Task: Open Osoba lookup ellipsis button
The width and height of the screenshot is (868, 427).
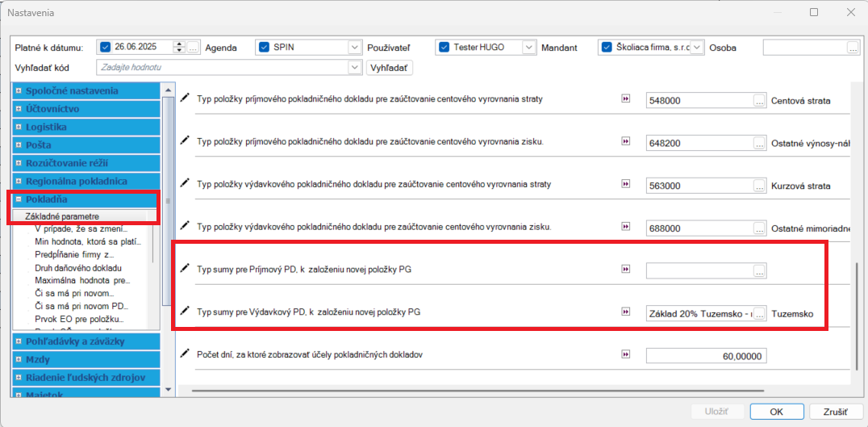Action: [x=853, y=48]
